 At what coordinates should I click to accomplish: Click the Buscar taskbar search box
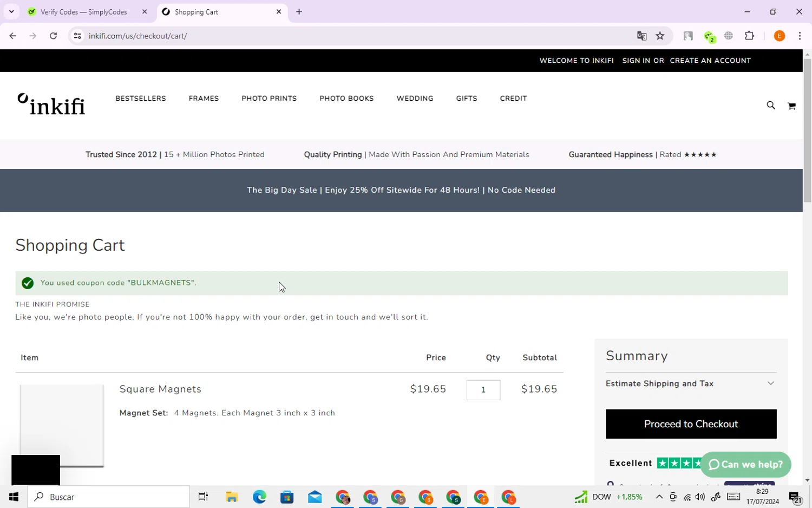[109, 497]
